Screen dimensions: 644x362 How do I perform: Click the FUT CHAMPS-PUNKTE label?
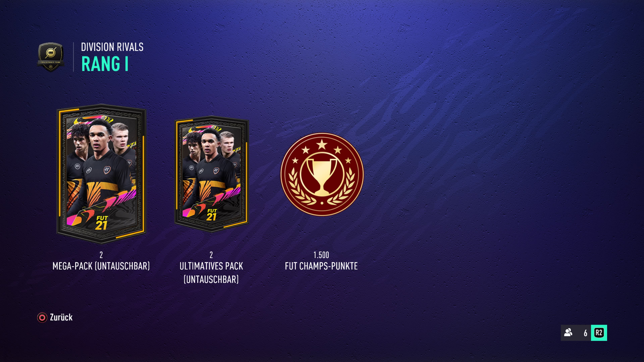coord(321,266)
